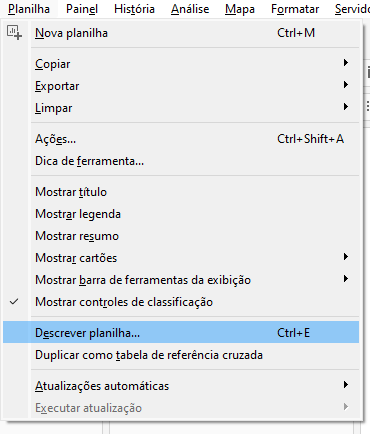Select Descrever planilha menu item
370x434 pixels.
[181, 333]
